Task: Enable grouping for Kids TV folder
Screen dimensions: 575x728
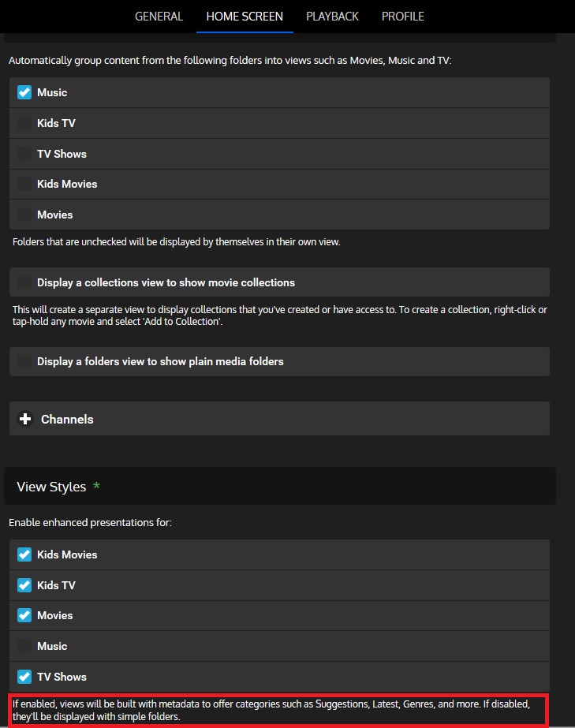Action: pyautogui.click(x=24, y=123)
